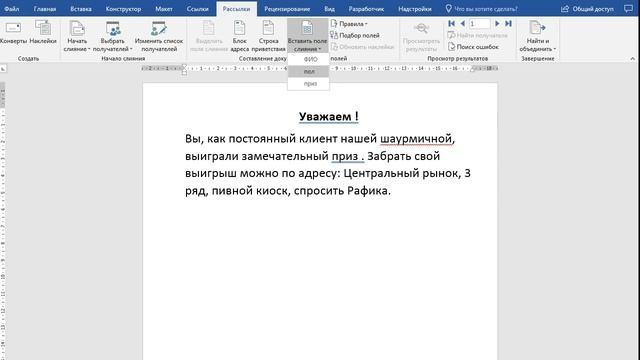Open Найти и объединить dropdown
640x360 pixels.
pos(538,37)
